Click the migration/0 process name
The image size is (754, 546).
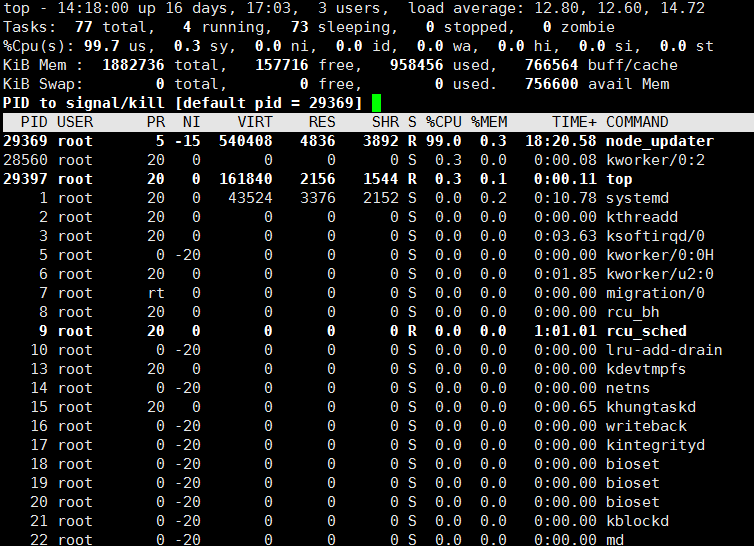point(655,293)
